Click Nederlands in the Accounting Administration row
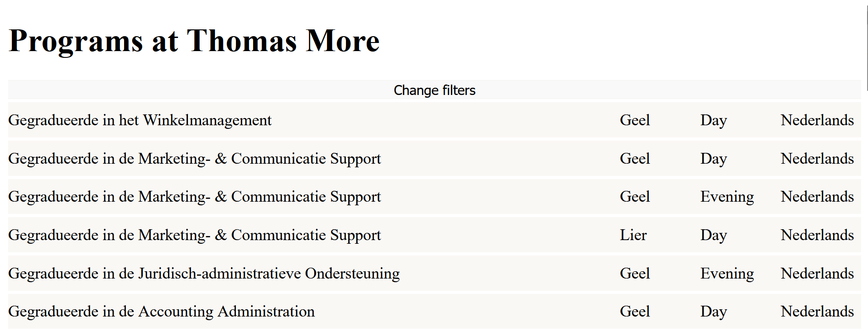 [817, 312]
